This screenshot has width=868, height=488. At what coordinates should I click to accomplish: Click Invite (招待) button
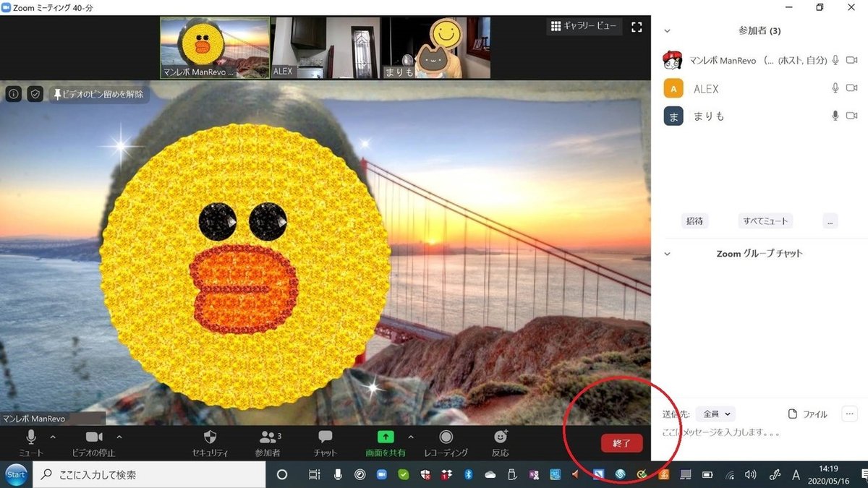(694, 221)
